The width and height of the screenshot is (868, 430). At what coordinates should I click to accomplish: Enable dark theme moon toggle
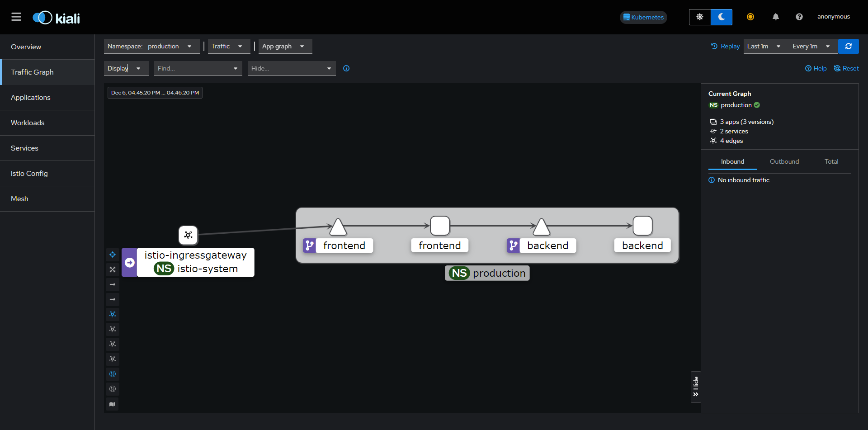(x=721, y=17)
